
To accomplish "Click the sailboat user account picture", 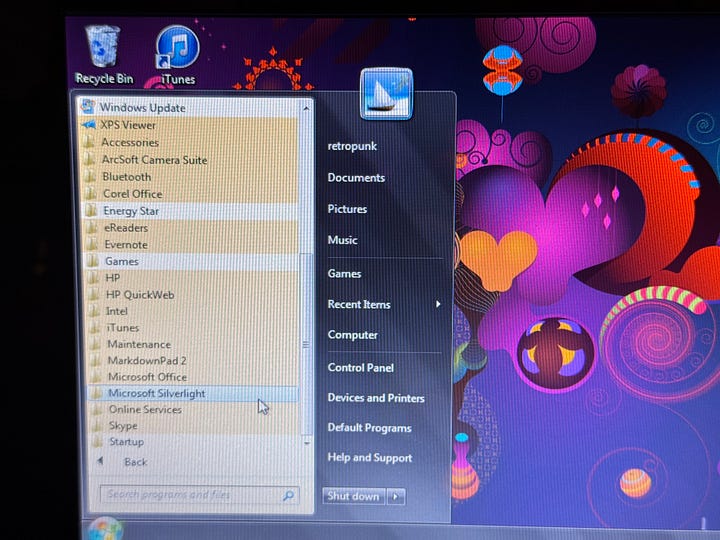I will pyautogui.click(x=386, y=94).
